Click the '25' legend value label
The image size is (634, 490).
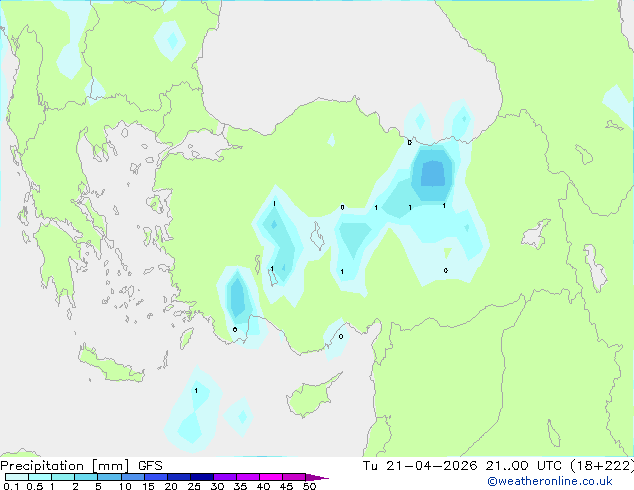point(194,486)
